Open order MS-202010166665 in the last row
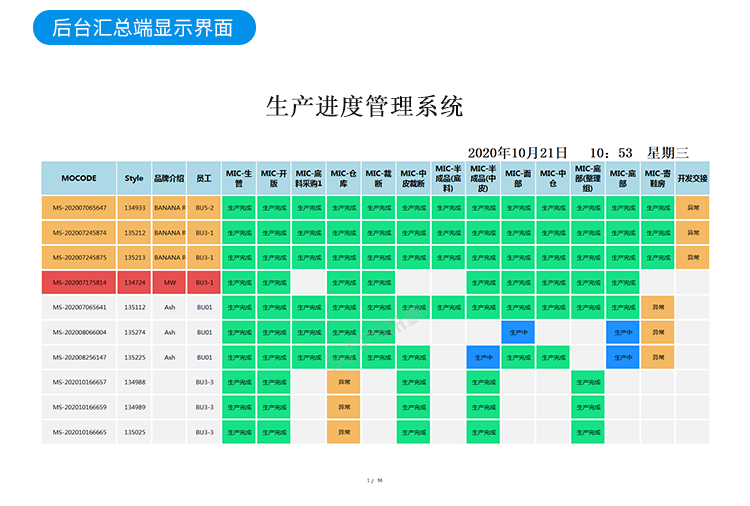 [79, 433]
